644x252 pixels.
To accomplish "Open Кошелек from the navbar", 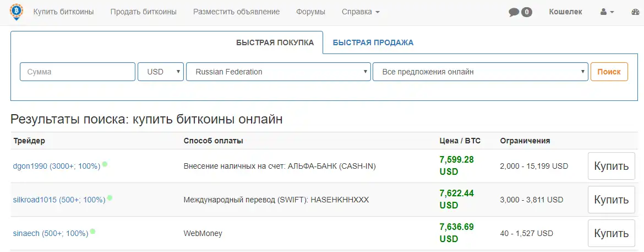I will point(565,12).
